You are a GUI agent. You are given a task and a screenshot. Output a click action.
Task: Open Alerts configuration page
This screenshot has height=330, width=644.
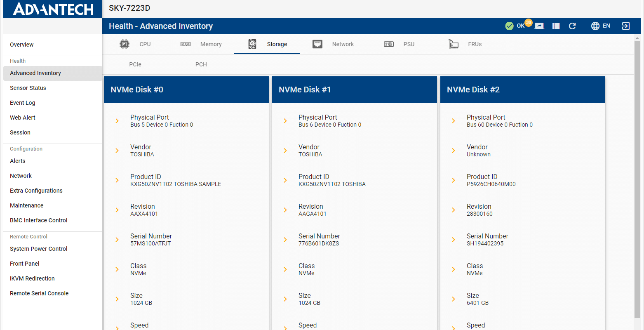53,161
